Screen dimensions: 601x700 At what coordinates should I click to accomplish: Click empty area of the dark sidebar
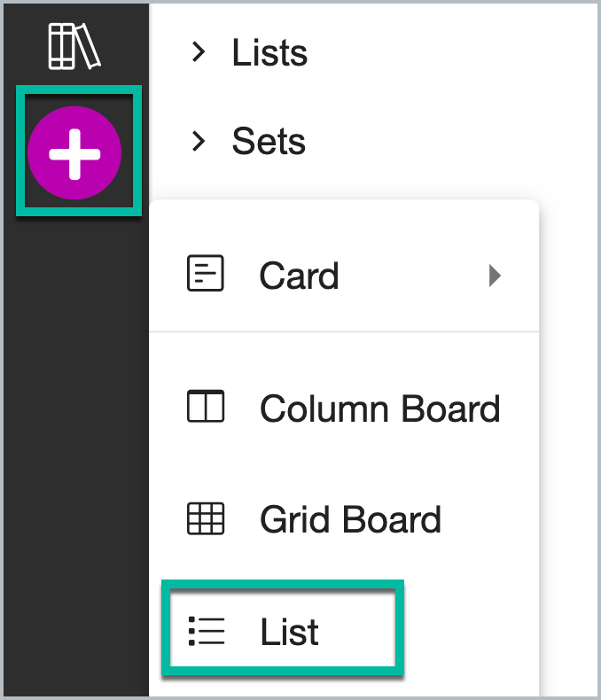coord(76,447)
